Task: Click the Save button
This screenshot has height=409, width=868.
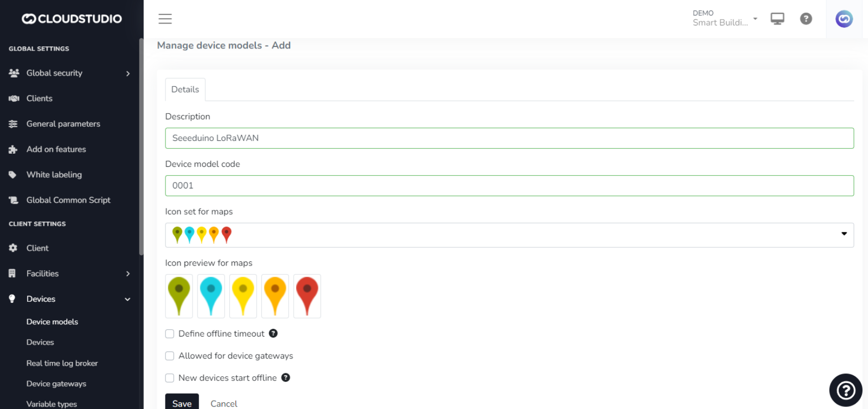Action: pos(182,403)
